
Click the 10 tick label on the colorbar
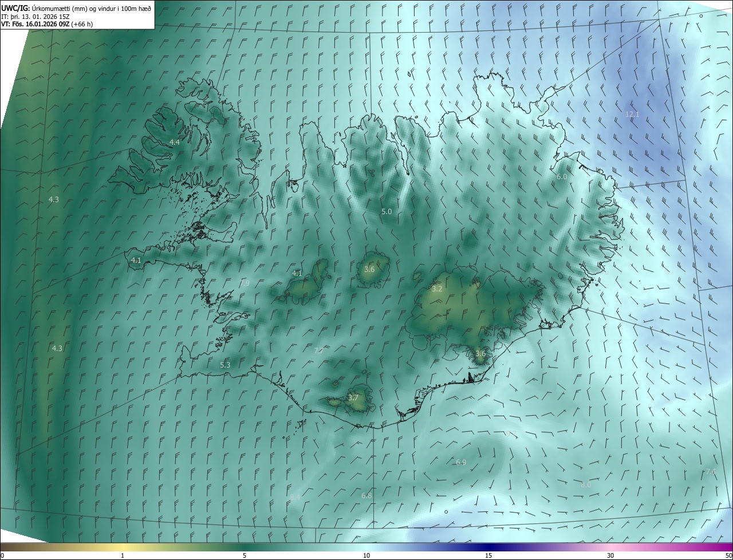tap(366, 555)
